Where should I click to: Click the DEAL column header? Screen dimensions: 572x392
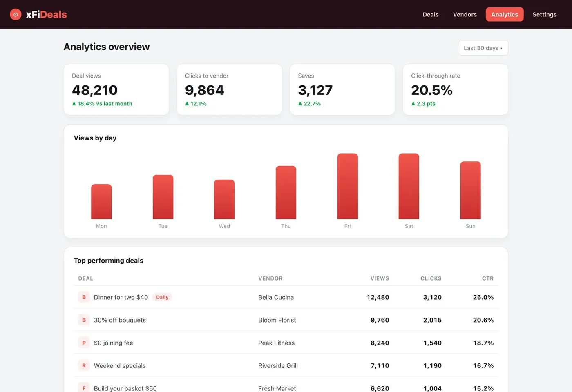point(86,278)
